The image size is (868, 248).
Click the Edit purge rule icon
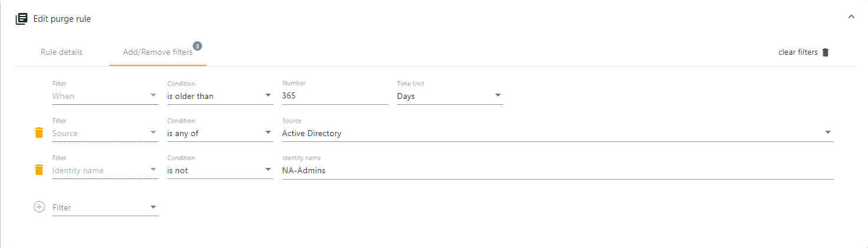pyautogui.click(x=22, y=19)
